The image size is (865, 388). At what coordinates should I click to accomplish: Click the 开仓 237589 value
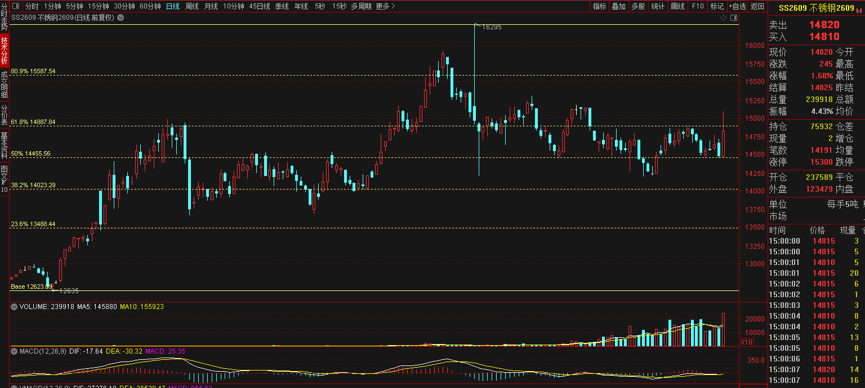pos(819,177)
